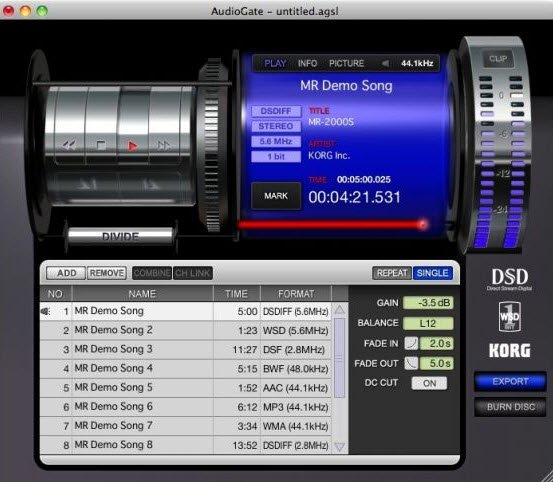The height and width of the screenshot is (482, 553).
Task: Click the 00:04:21.531 elapsed time counter
Action: coord(354,197)
